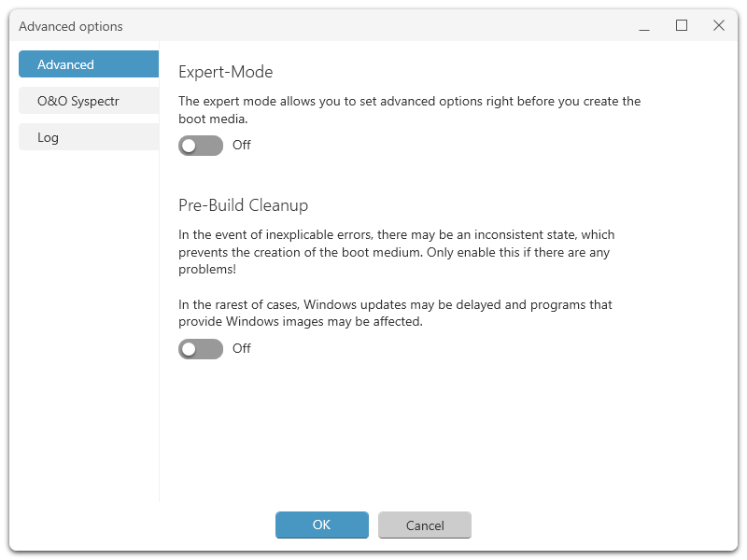Click empty sidebar area below Log tab
The image size is (747, 560).
coord(88,327)
